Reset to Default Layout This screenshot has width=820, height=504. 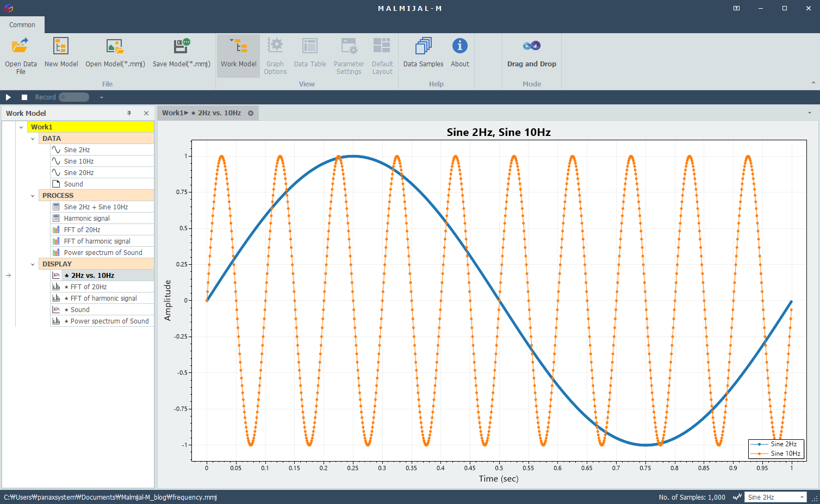coord(382,55)
